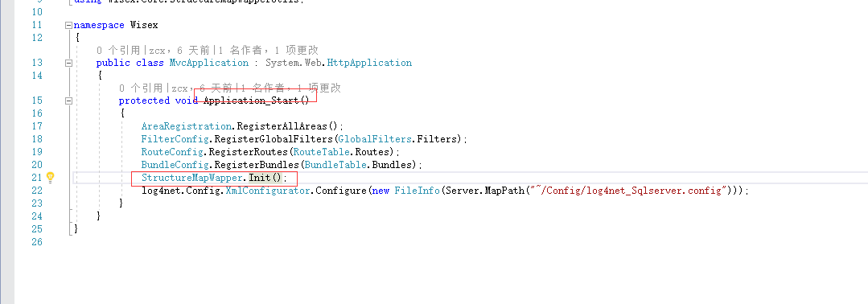
Task: Click RegisterBundles method call
Action: click(257, 164)
